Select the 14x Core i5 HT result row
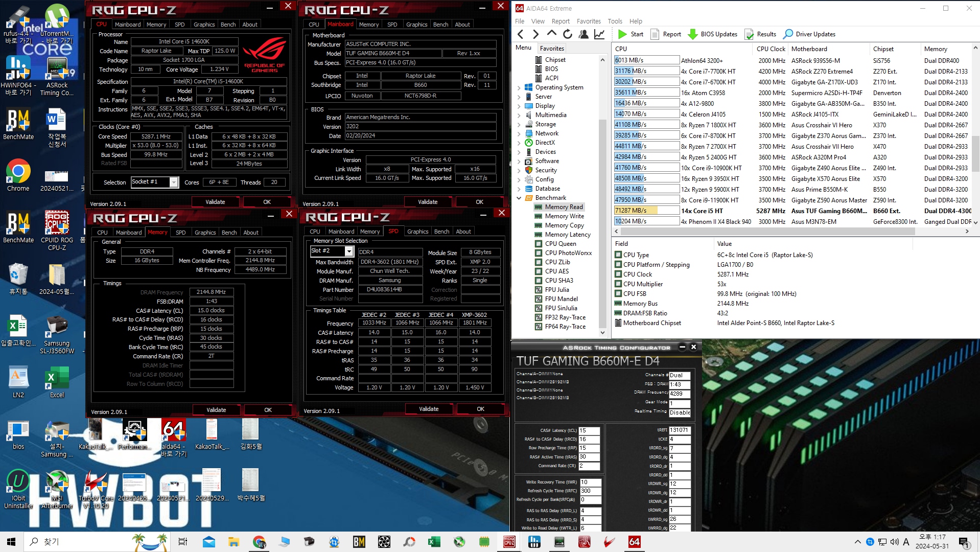Image resolution: width=980 pixels, height=552 pixels. [x=792, y=211]
